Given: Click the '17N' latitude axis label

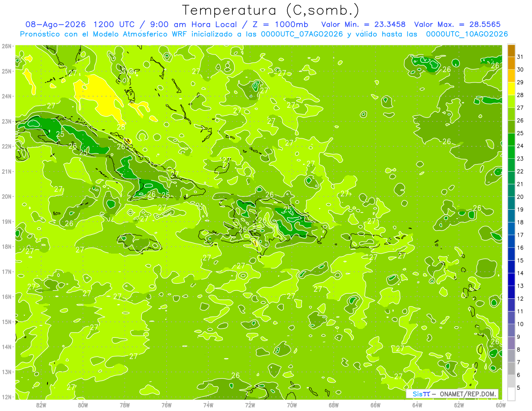Looking at the screenshot, I should point(7,271).
